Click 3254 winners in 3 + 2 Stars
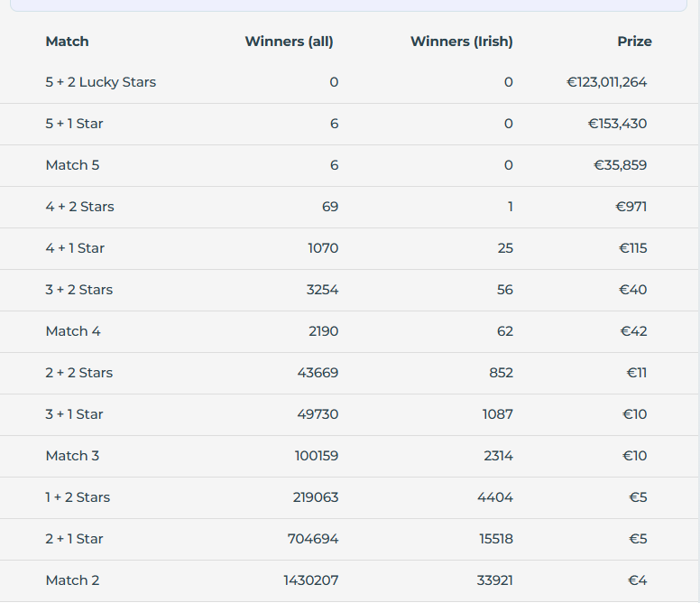The height and width of the screenshot is (603, 700). point(322,290)
